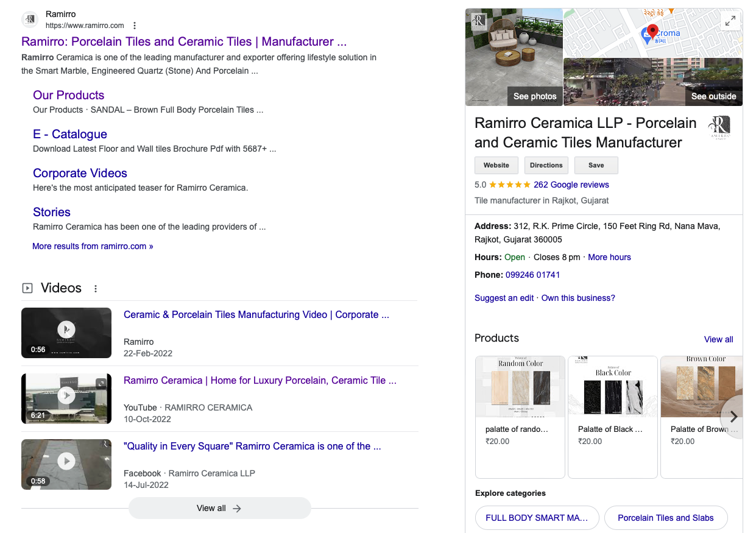Expand the map photo fullscreen icon
Viewport: 756px width, 533px height.
[730, 21]
